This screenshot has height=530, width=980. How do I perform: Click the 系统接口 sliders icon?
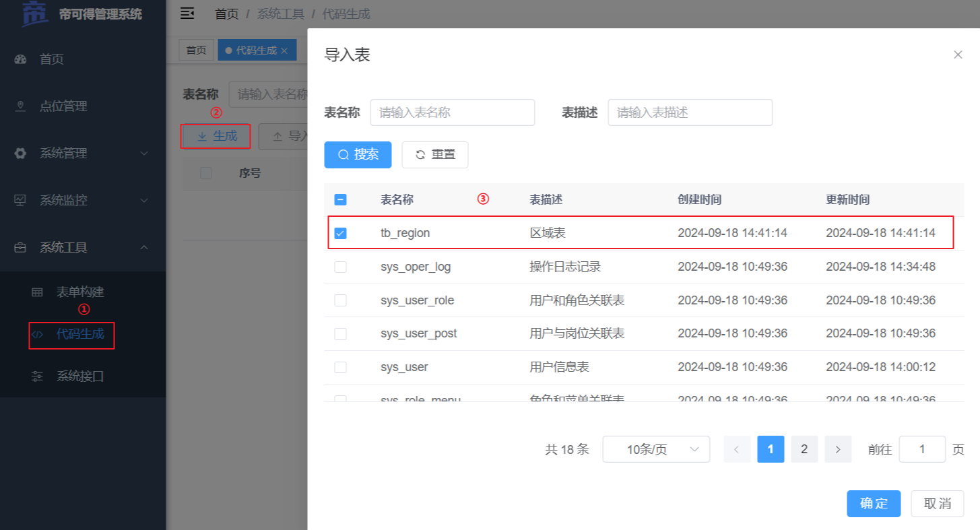pyautogui.click(x=38, y=376)
